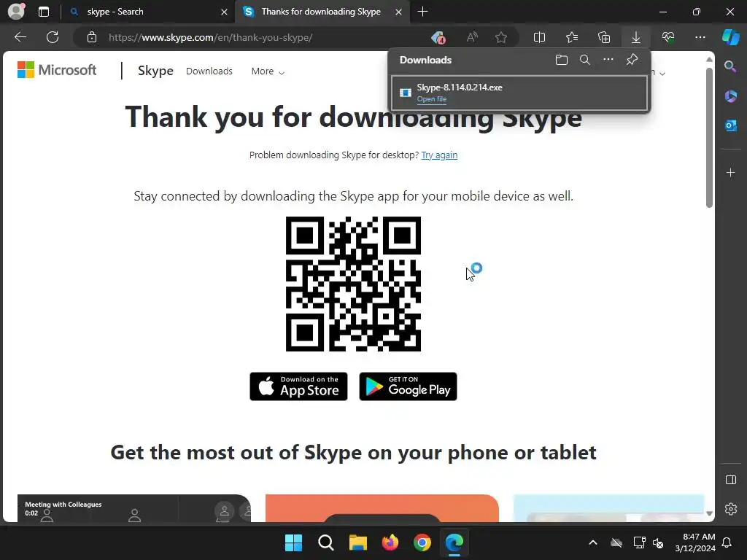The width and height of the screenshot is (747, 560).
Task: Refresh the Skype page
Action: click(53, 37)
